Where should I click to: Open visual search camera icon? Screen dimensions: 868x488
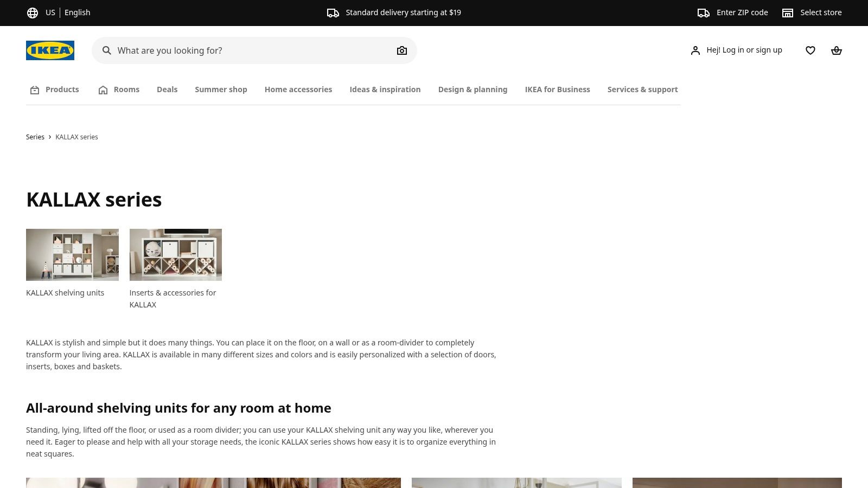coord(402,50)
